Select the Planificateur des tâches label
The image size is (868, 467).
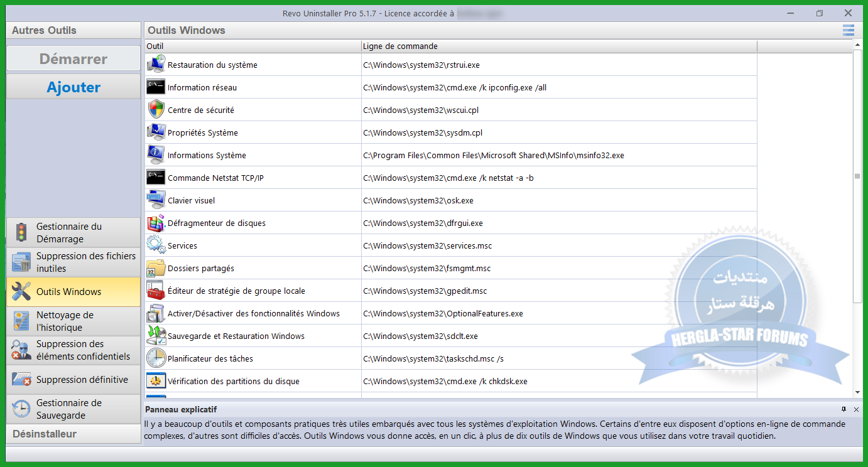point(210,359)
